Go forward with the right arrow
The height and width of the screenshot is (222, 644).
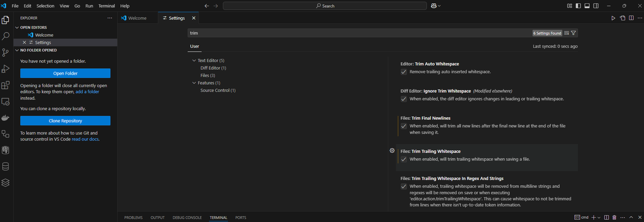(x=216, y=5)
